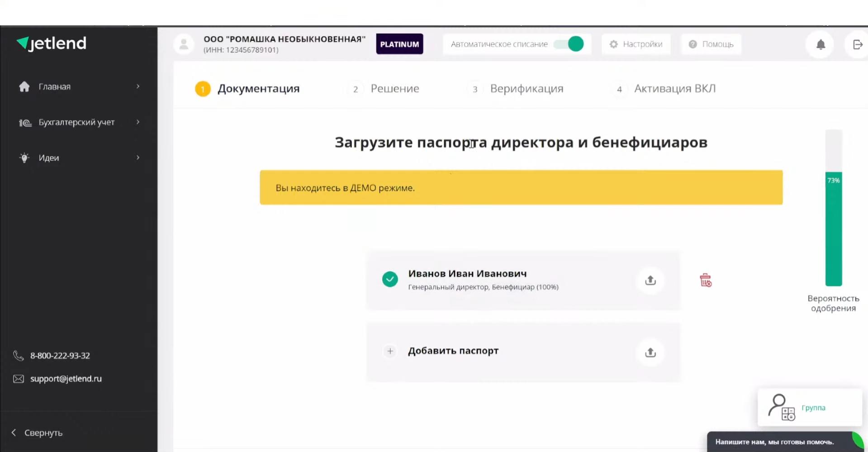Click the phone icon in sidebar
Viewport: 868px width, 452px height.
(x=18, y=356)
